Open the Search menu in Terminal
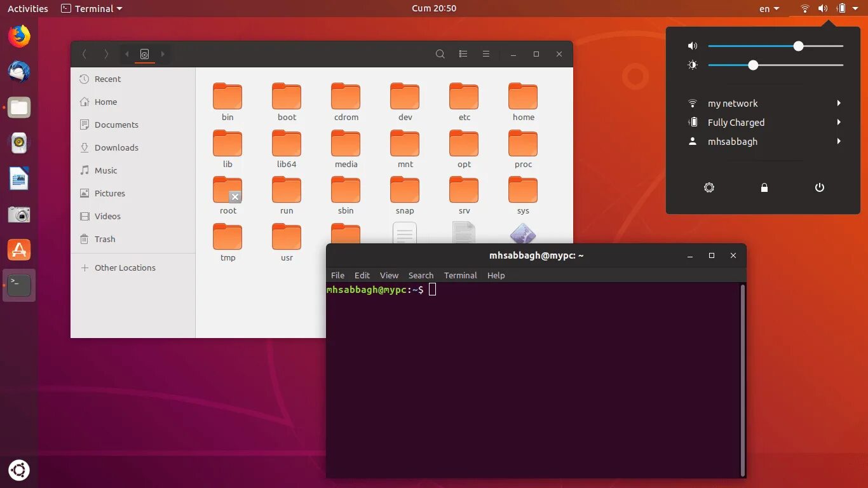 [421, 275]
